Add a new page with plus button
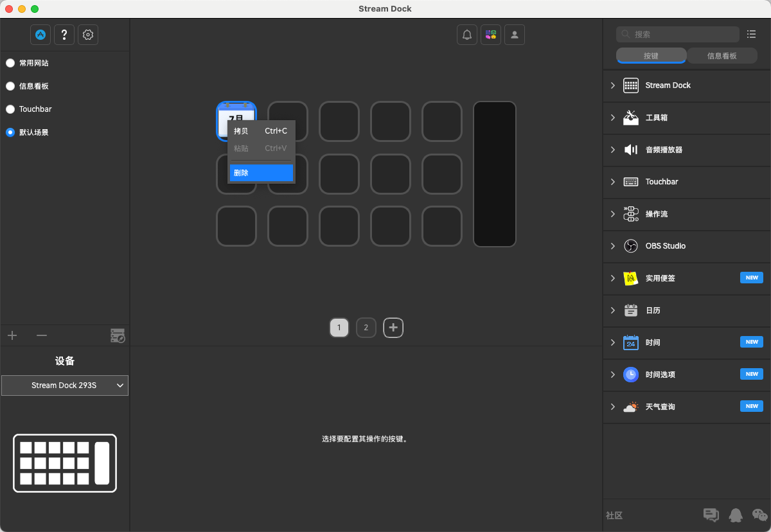771x532 pixels. pos(393,328)
